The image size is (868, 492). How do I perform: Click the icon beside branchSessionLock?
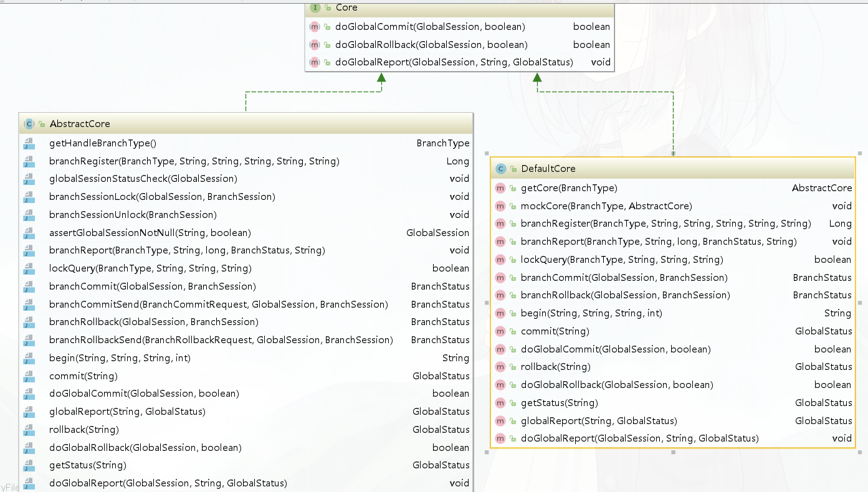click(x=29, y=197)
